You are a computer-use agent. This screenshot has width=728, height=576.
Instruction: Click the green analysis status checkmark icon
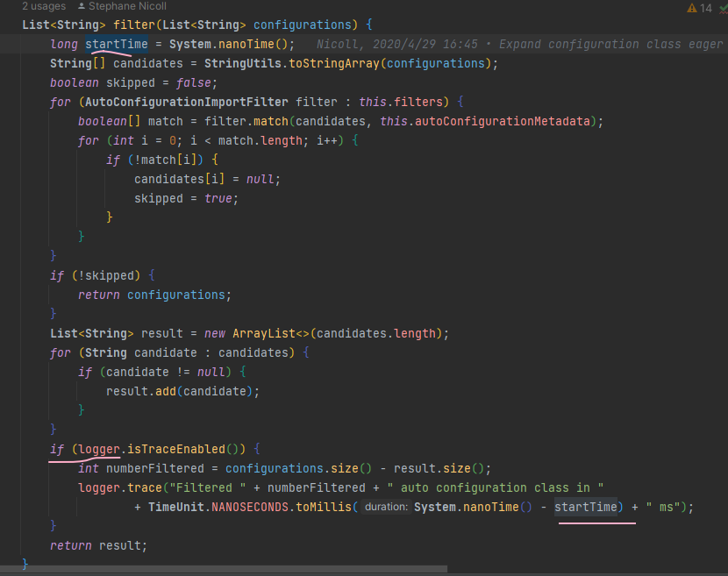[723, 6]
